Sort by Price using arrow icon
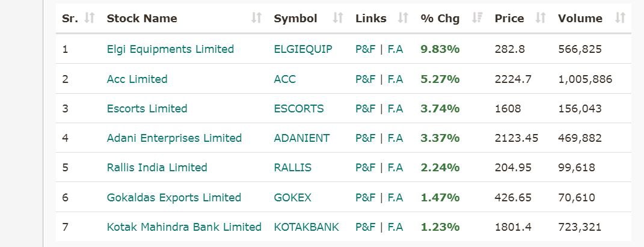The width and height of the screenshot is (644, 247). [x=541, y=19]
